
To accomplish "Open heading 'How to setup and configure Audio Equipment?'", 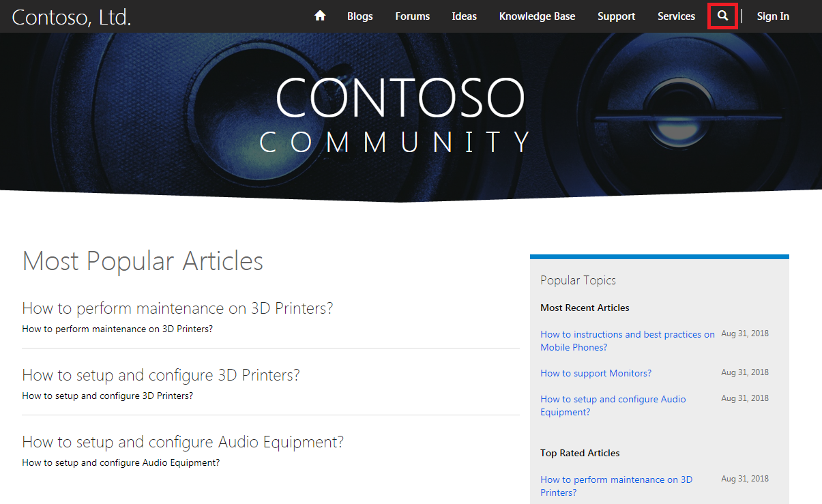I will [183, 442].
